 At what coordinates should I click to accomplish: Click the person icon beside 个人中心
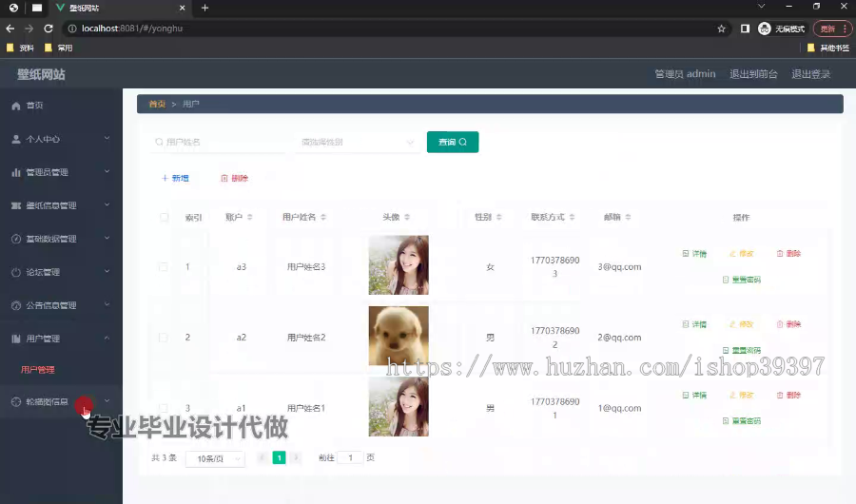click(x=16, y=139)
